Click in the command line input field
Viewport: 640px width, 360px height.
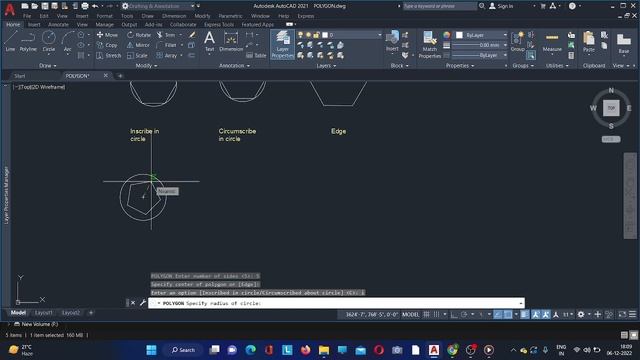pos(337,303)
